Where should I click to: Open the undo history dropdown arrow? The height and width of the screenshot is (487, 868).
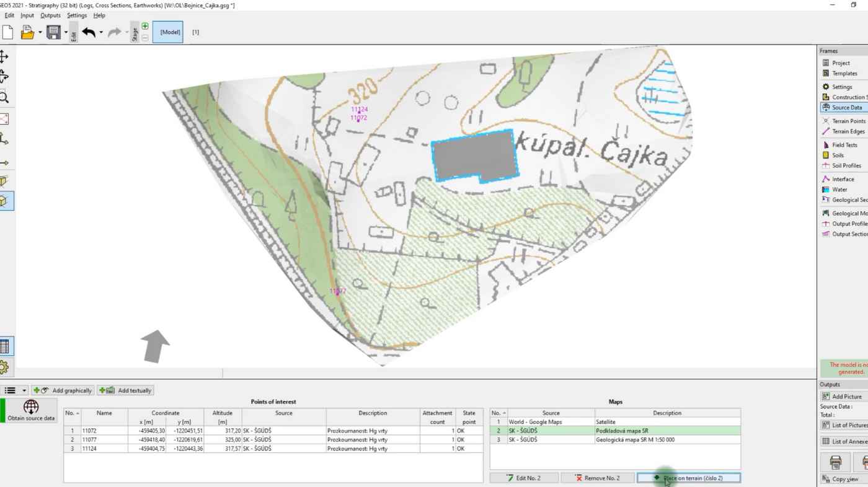101,32
